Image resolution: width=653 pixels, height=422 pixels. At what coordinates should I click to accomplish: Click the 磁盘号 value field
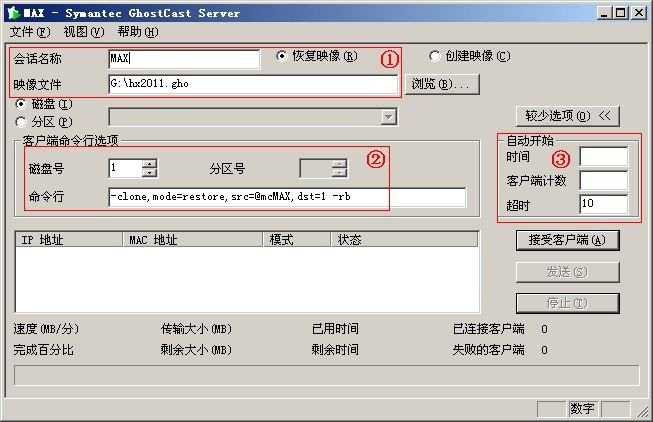[x=125, y=168]
